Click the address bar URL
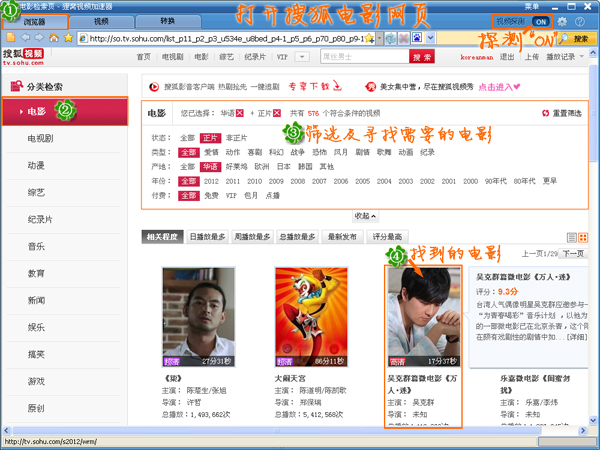The width and height of the screenshot is (600, 450). (226, 38)
